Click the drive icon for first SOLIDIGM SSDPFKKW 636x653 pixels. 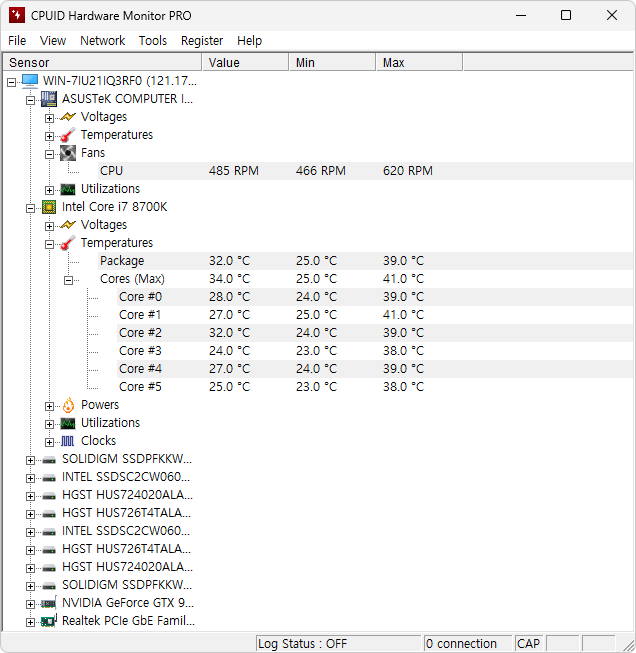pyautogui.click(x=49, y=460)
